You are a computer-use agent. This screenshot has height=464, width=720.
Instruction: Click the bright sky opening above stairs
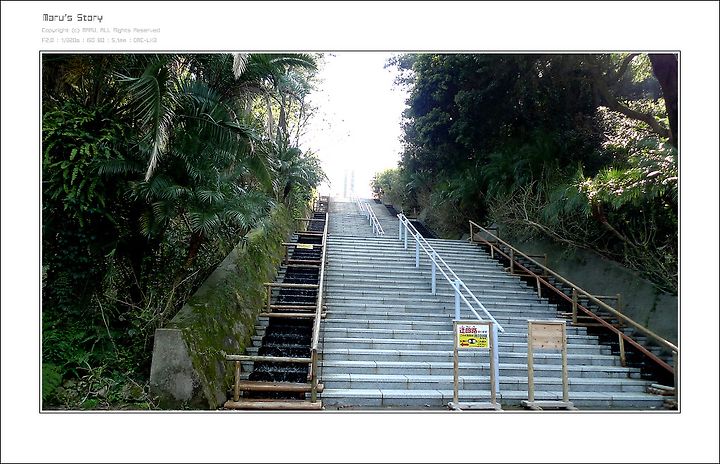(x=356, y=119)
